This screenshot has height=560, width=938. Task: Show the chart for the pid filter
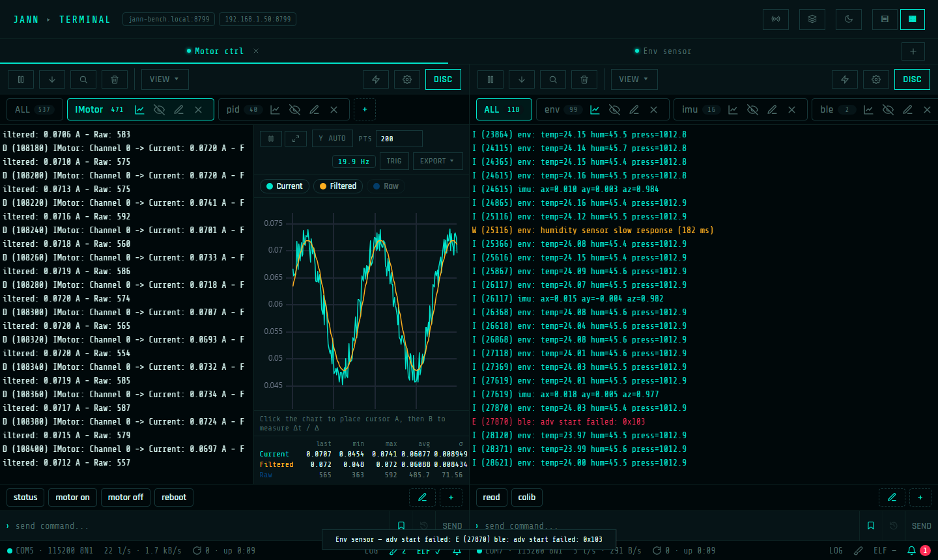click(275, 109)
